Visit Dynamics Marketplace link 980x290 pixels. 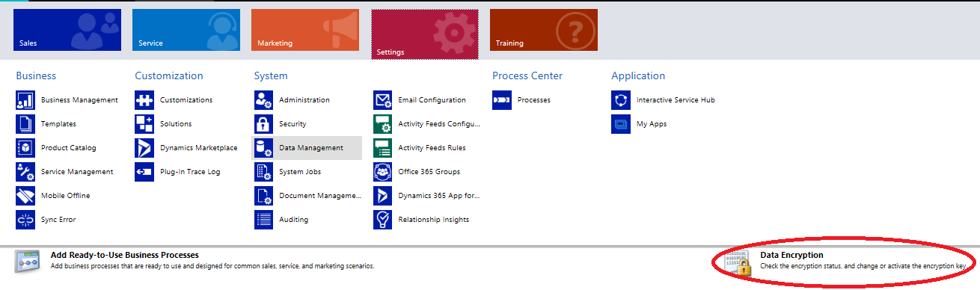[199, 148]
